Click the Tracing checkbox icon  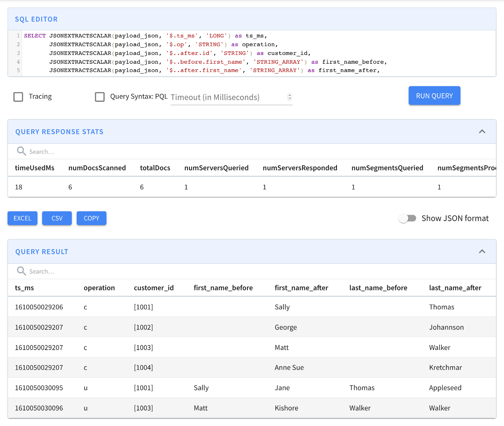tap(18, 97)
